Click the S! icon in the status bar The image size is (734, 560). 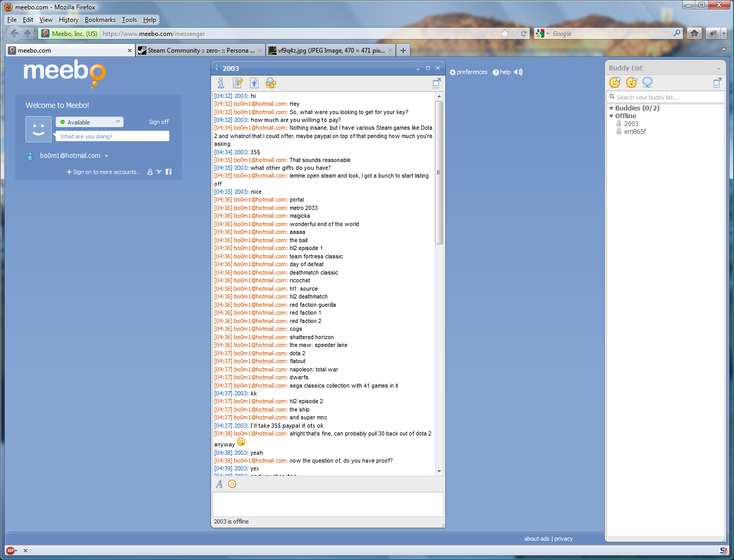(x=723, y=551)
